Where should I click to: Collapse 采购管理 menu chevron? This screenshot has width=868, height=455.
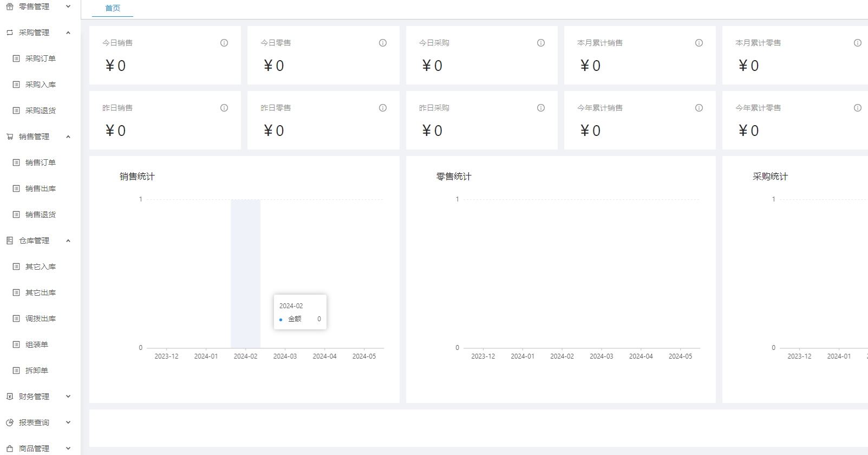68,32
